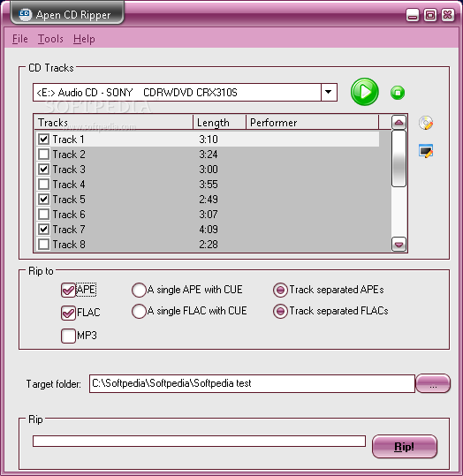The image size is (463, 476).
Task: Click the Target folder path field
Action: pos(252,383)
